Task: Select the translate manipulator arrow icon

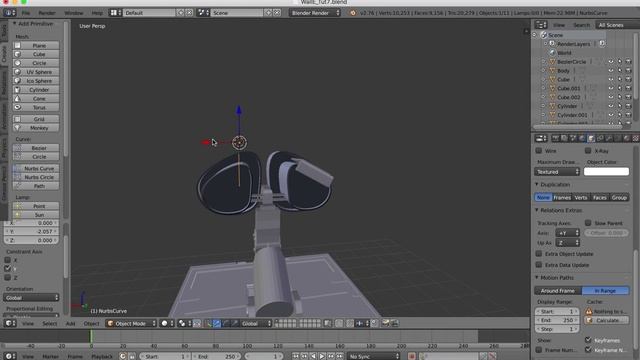Action: pyautogui.click(x=217, y=323)
